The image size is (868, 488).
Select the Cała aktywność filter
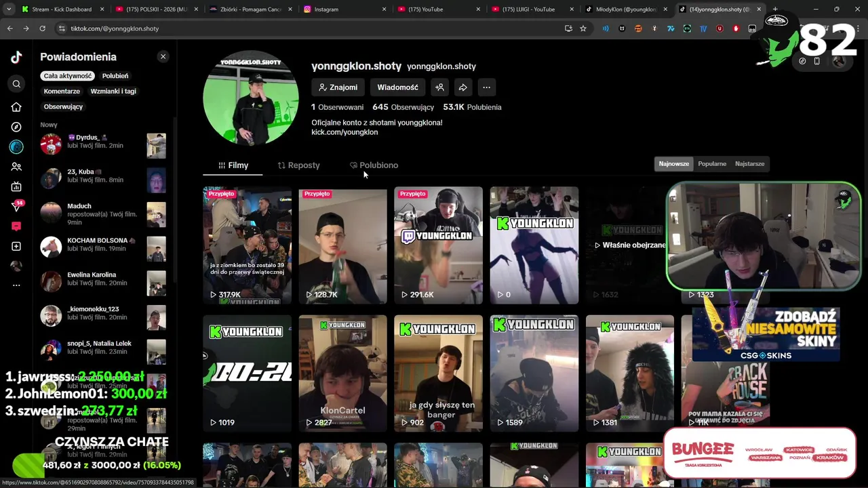[x=68, y=76]
